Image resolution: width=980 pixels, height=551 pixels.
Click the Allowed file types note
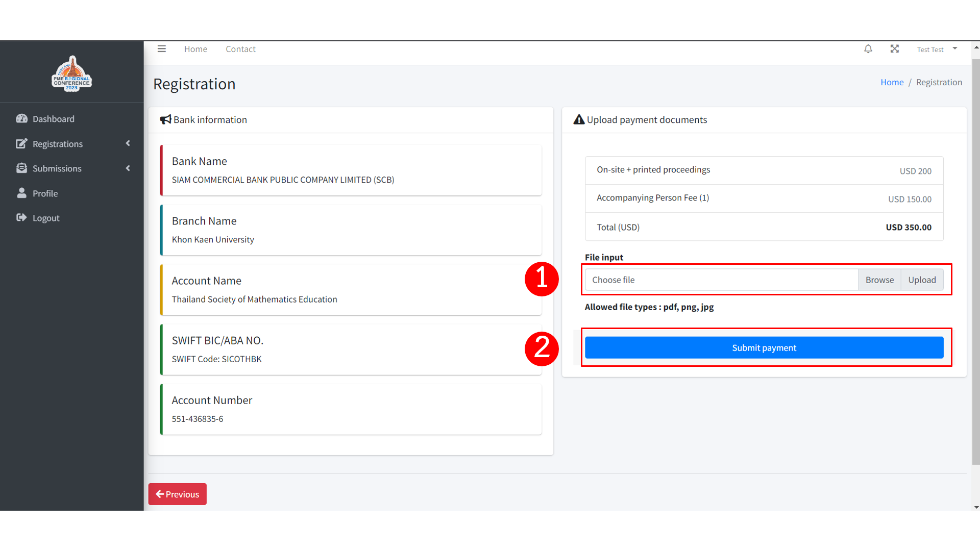point(649,307)
